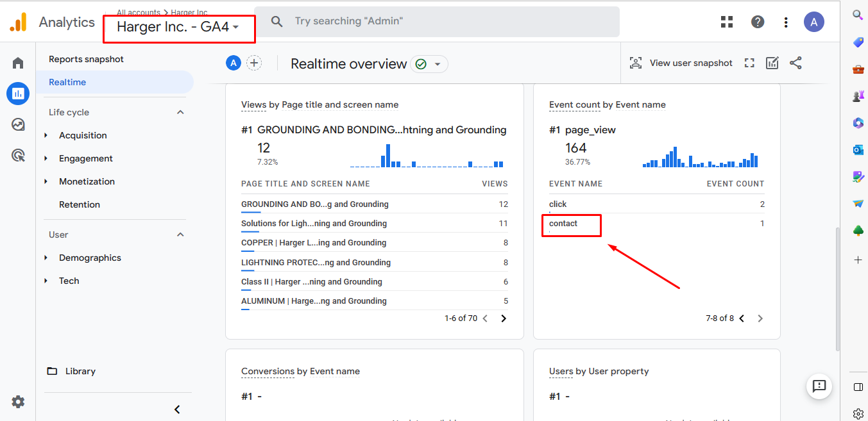Click the account avatar A

814,22
